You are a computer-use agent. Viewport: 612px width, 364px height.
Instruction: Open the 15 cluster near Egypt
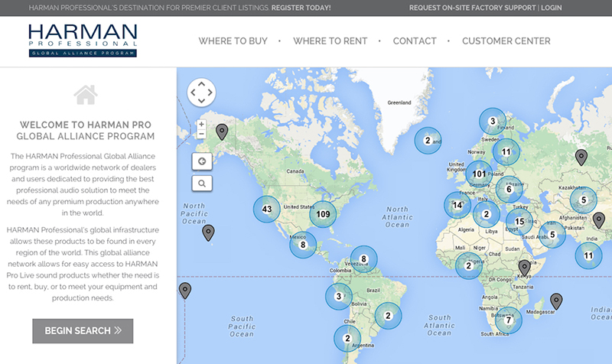[519, 222]
